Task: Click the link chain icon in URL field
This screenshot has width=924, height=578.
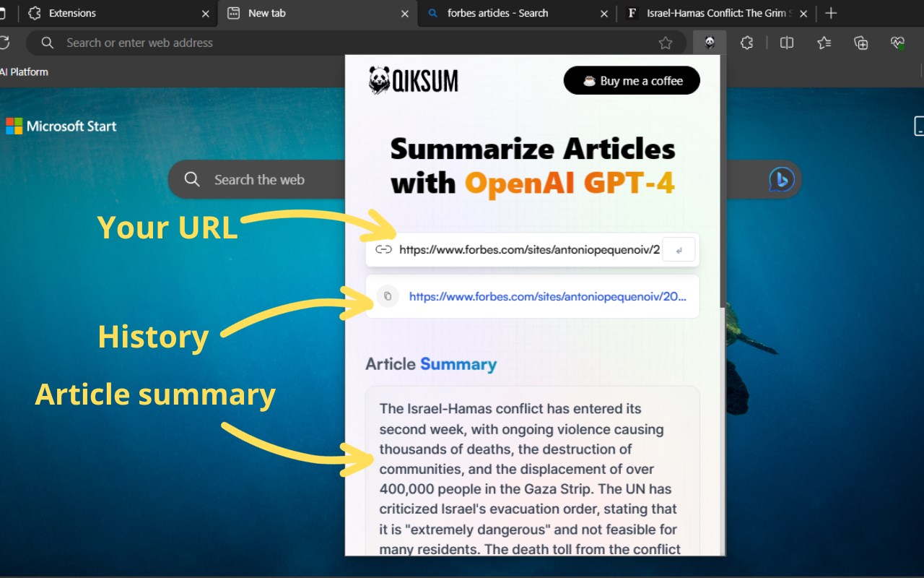Action: 384,250
